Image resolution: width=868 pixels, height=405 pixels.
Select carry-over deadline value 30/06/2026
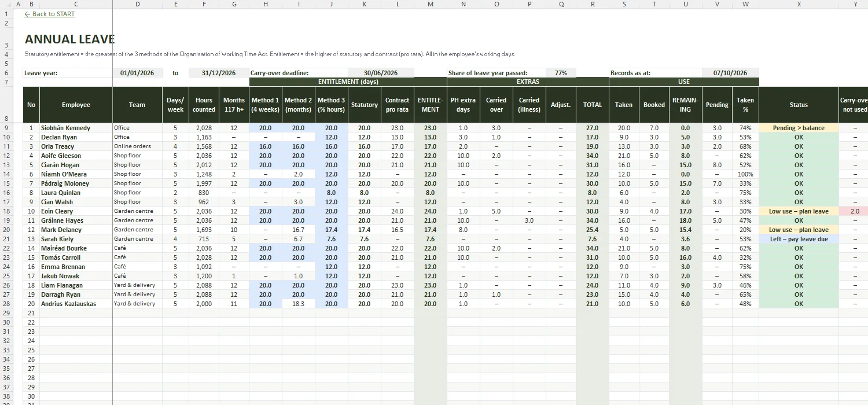381,73
